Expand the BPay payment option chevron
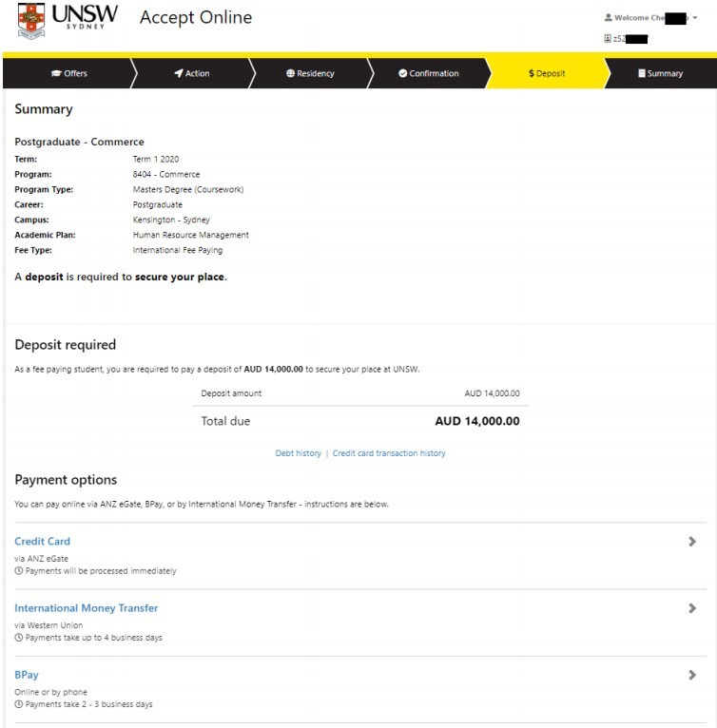The width and height of the screenshot is (717, 728). [x=691, y=675]
